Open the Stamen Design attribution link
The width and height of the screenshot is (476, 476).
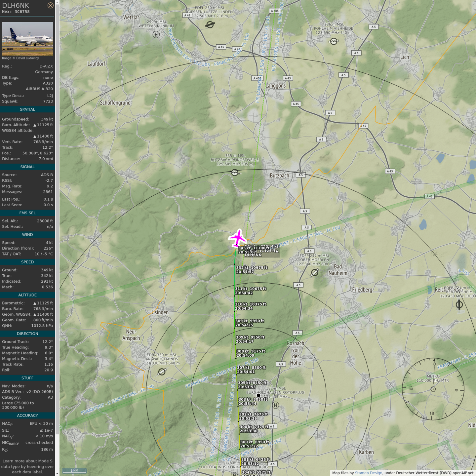(368, 473)
